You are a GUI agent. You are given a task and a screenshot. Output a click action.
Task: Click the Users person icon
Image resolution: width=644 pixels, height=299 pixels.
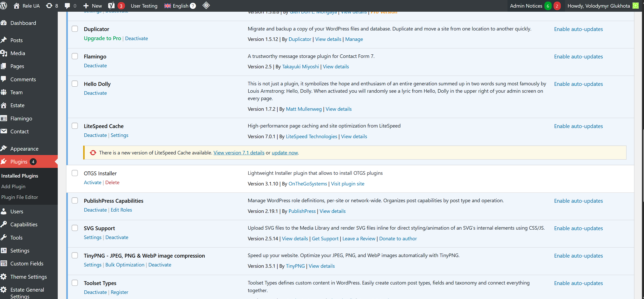[x=4, y=211]
